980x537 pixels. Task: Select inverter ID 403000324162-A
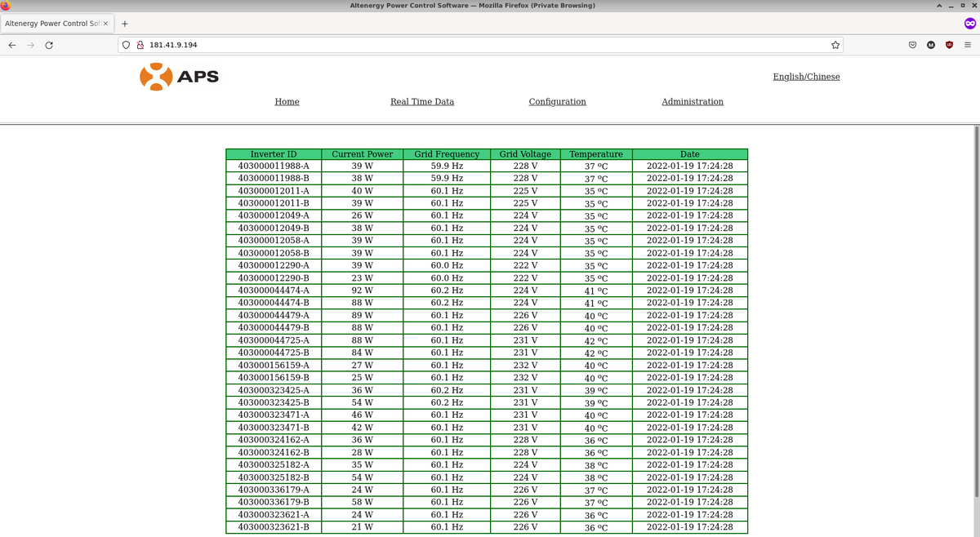pyautogui.click(x=274, y=440)
